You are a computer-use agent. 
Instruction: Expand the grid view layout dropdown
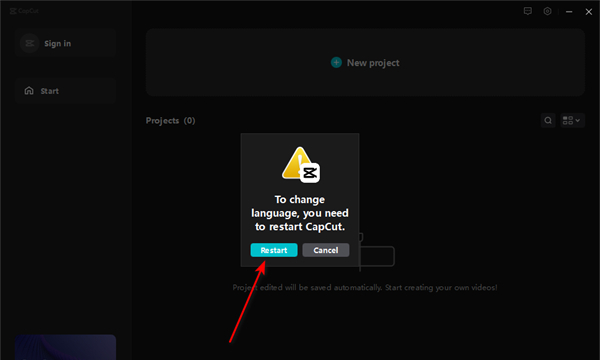point(572,121)
